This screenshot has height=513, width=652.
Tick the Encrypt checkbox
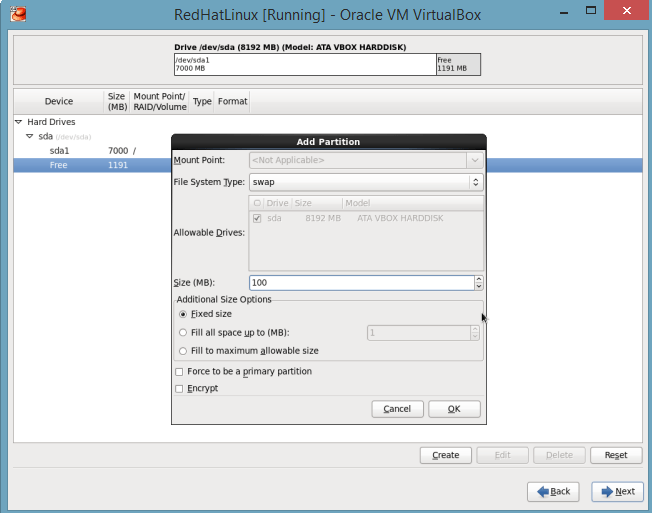(x=179, y=389)
